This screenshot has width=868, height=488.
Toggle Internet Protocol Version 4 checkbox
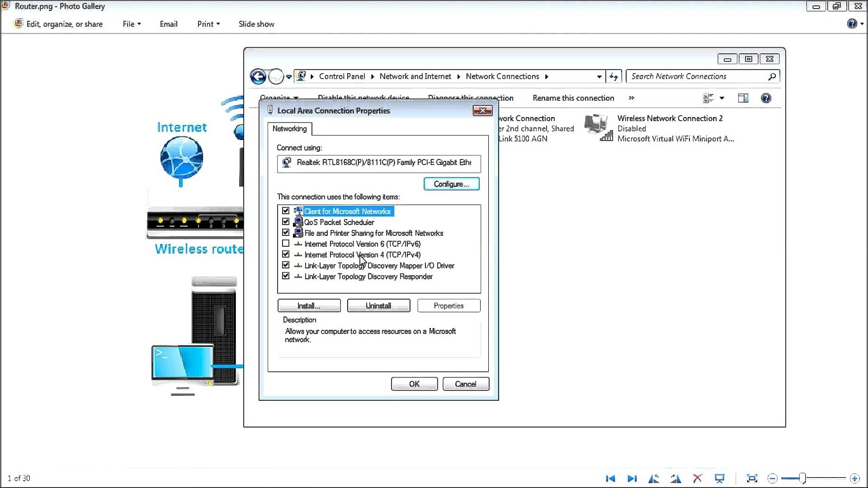tap(286, 254)
